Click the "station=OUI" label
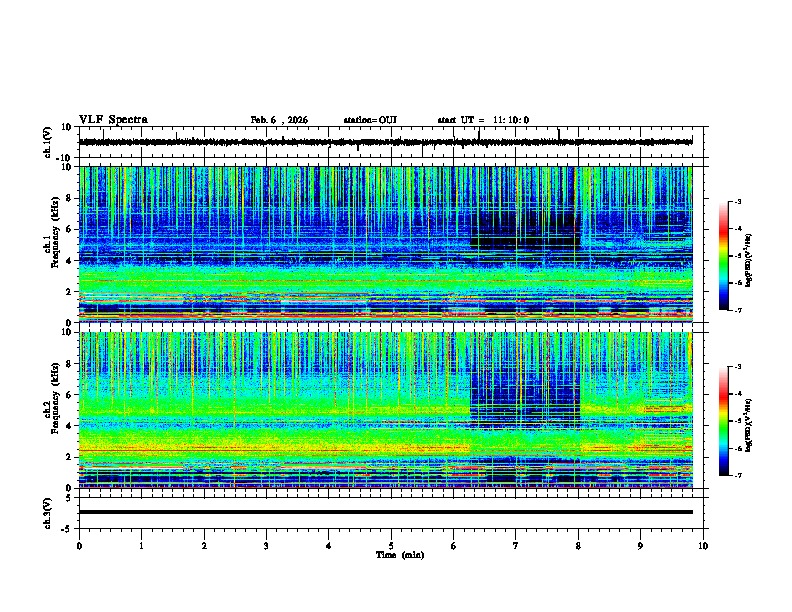The width and height of the screenshot is (792, 612). (370, 120)
